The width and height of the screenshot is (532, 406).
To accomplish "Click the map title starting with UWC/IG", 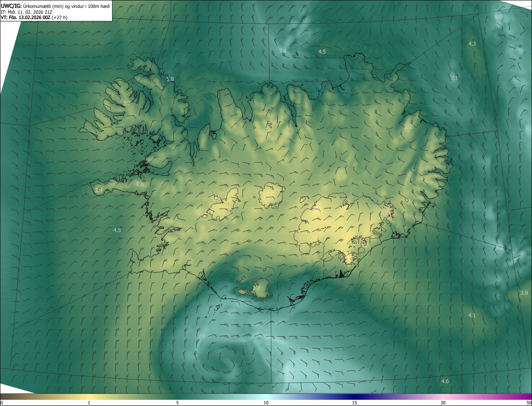I will 55,5.
